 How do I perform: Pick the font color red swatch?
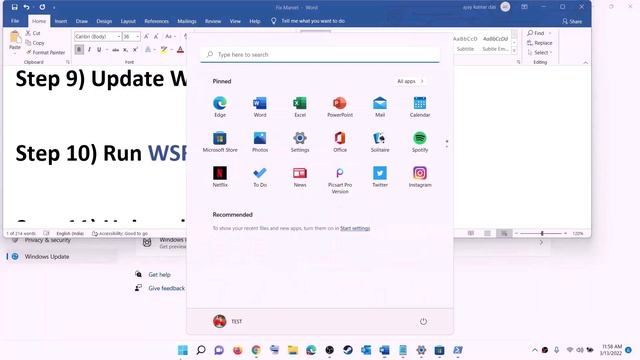(x=180, y=49)
